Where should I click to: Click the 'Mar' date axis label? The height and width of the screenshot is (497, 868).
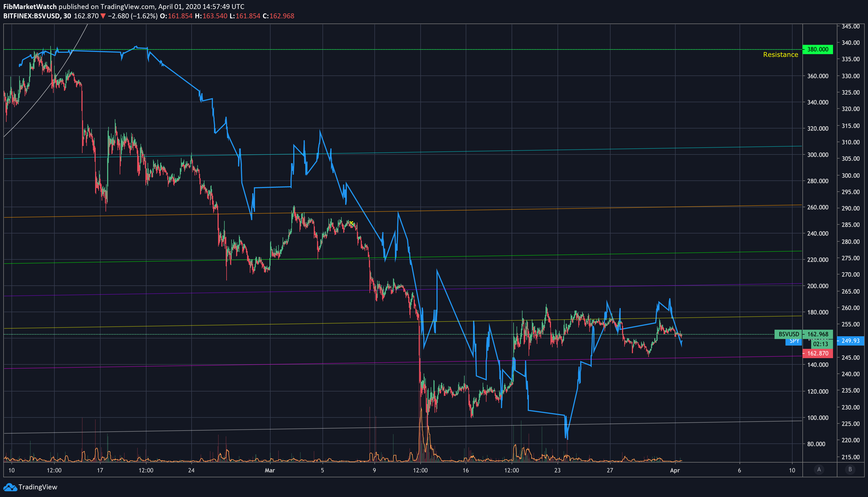270,470
